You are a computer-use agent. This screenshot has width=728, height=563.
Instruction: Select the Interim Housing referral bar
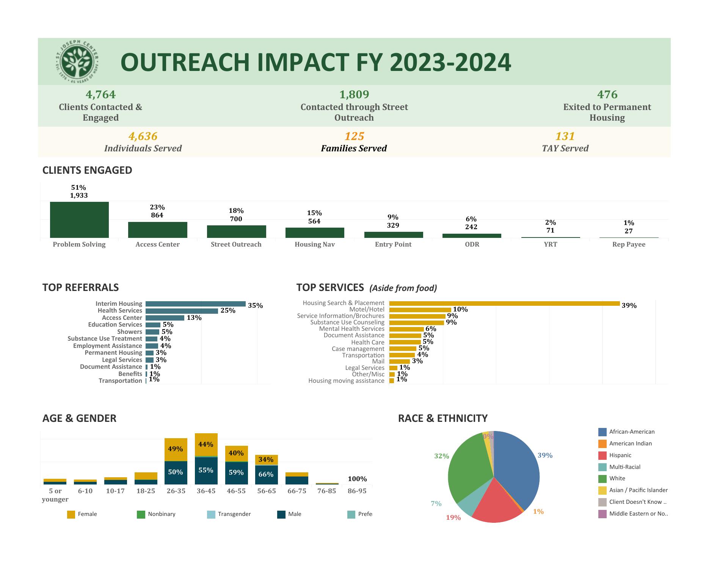pyautogui.click(x=195, y=304)
